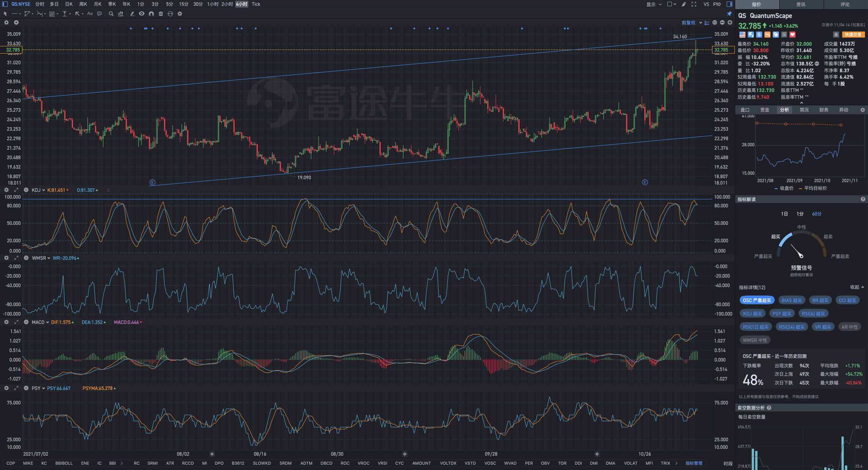The width and height of the screenshot is (868, 470).
Task: Toggle drawings visibility with the eye icon
Action: coord(142,14)
